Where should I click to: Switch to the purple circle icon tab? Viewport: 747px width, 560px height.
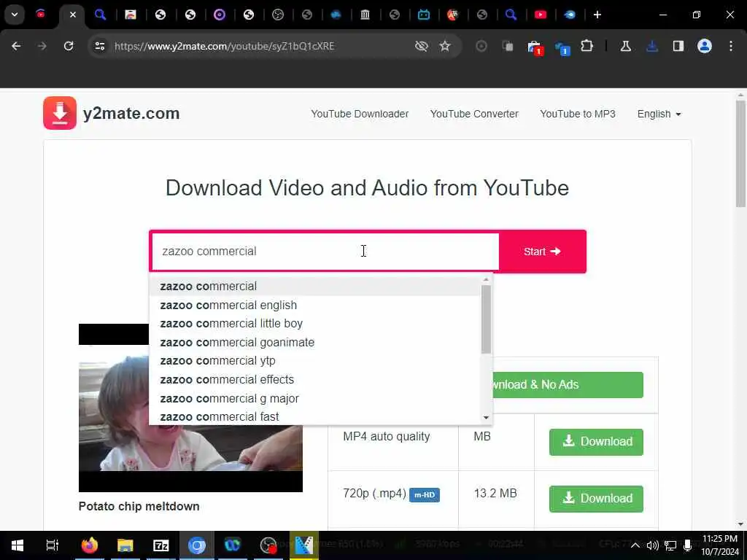[219, 15]
